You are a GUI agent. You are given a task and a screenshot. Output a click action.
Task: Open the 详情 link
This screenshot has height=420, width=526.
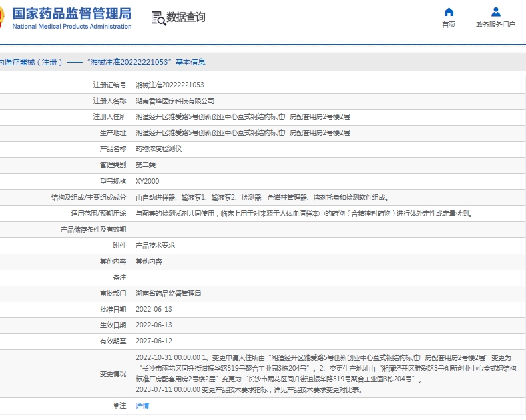point(142,406)
